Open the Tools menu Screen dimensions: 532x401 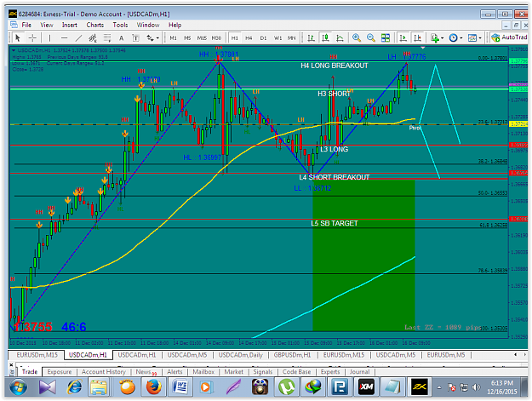tap(120, 25)
